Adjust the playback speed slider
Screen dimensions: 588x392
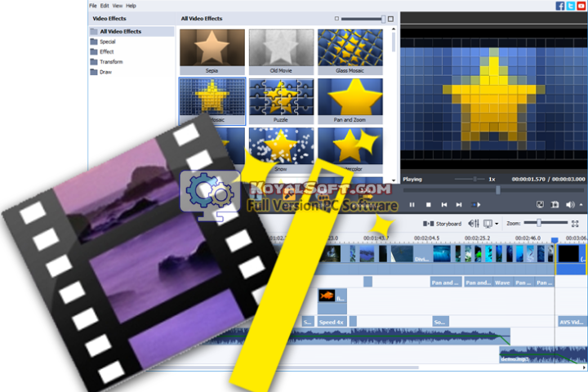[x=474, y=180]
